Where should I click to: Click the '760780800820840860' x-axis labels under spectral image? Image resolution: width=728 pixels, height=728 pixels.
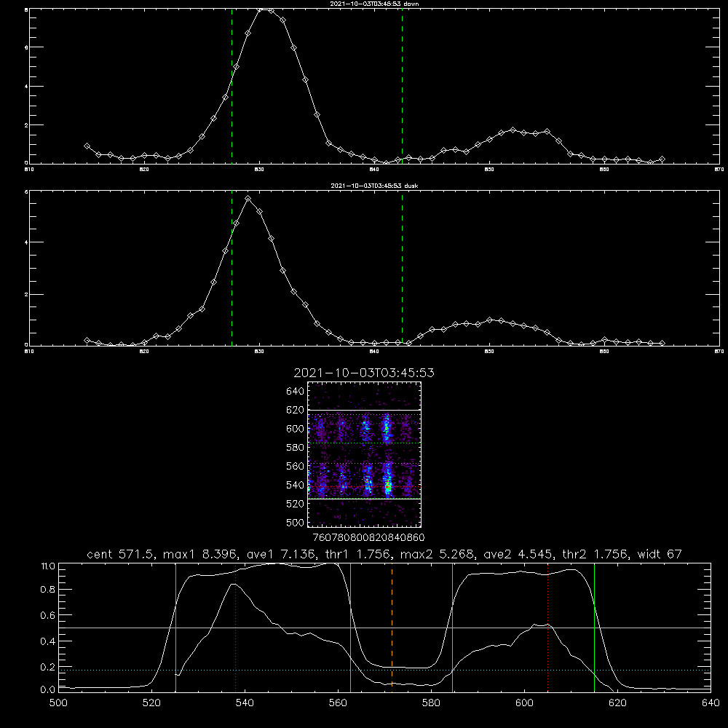pyautogui.click(x=368, y=537)
